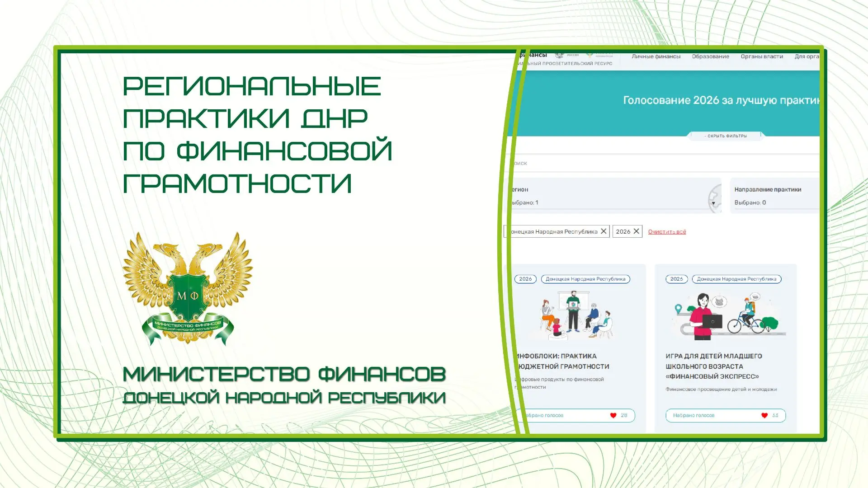Collapse filters with Скрыть фильтры
The width and height of the screenshot is (868, 488).
pyautogui.click(x=726, y=136)
